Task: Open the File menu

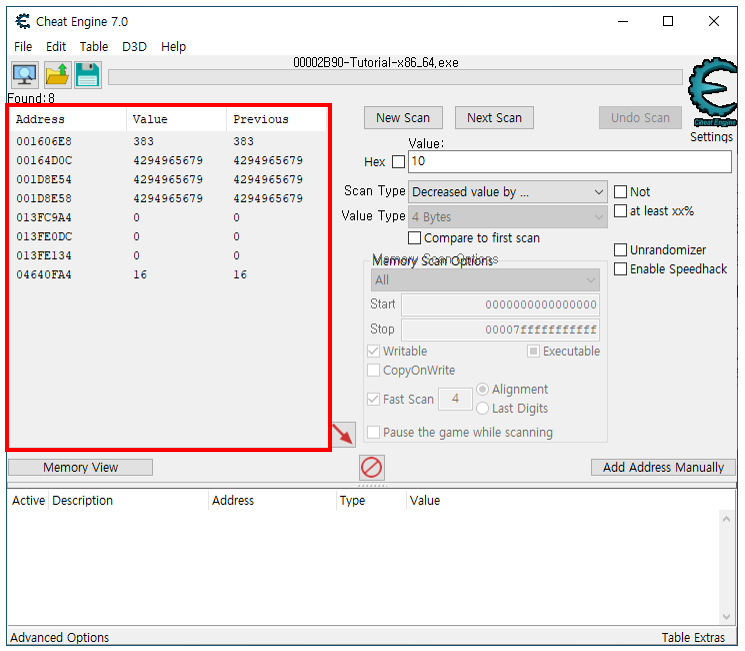Action: (x=23, y=47)
